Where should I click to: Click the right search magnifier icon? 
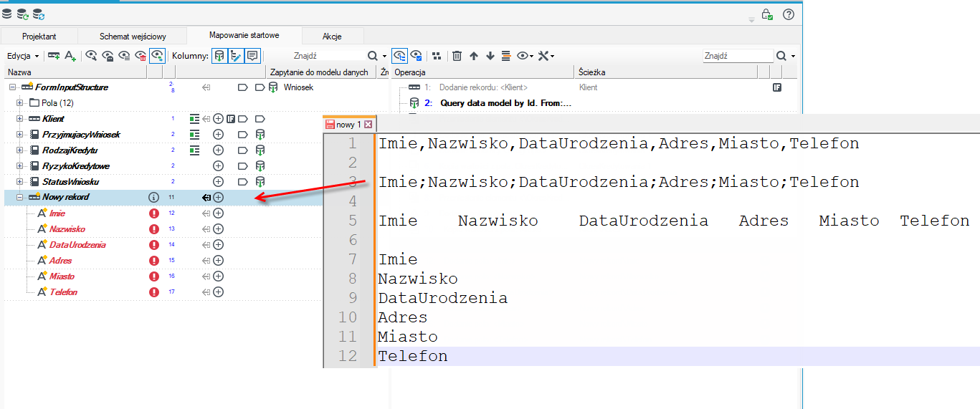tap(782, 55)
